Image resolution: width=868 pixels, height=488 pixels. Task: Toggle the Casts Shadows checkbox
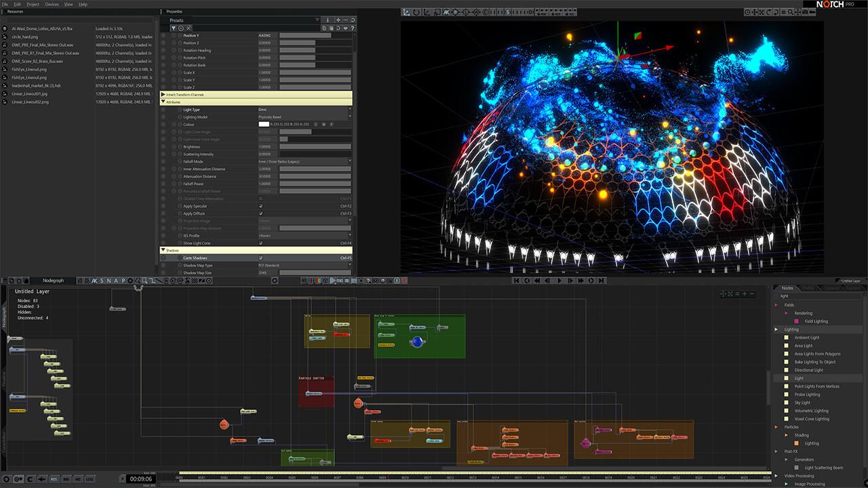coord(261,258)
